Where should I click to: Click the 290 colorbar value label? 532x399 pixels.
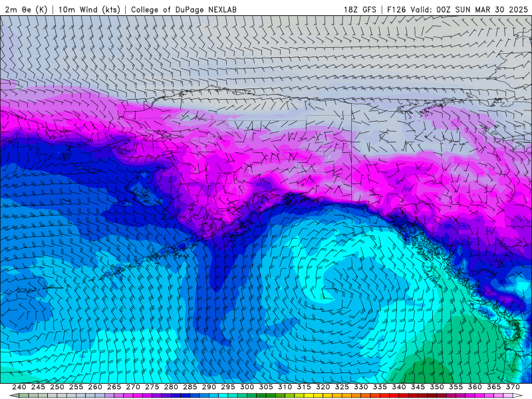pyautogui.click(x=209, y=387)
